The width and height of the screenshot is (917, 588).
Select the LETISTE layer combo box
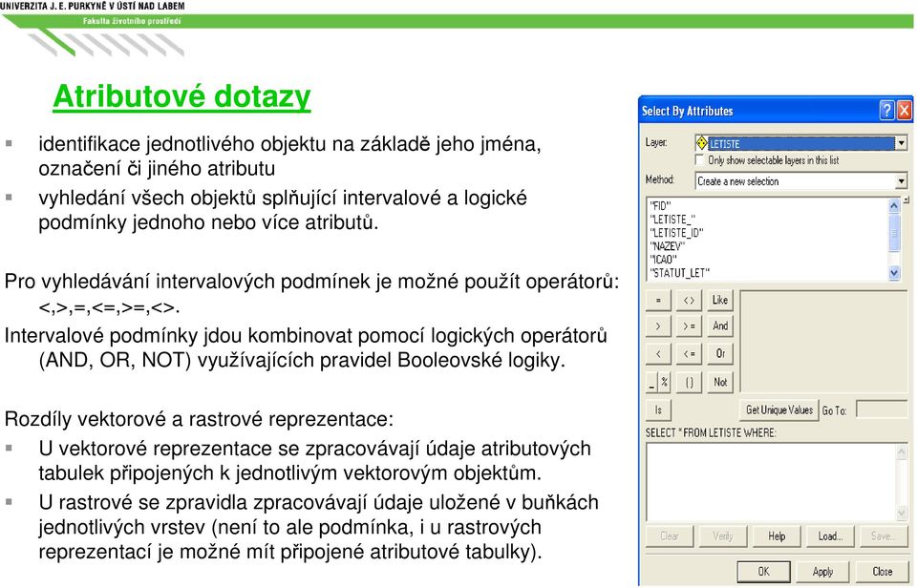coord(800,142)
